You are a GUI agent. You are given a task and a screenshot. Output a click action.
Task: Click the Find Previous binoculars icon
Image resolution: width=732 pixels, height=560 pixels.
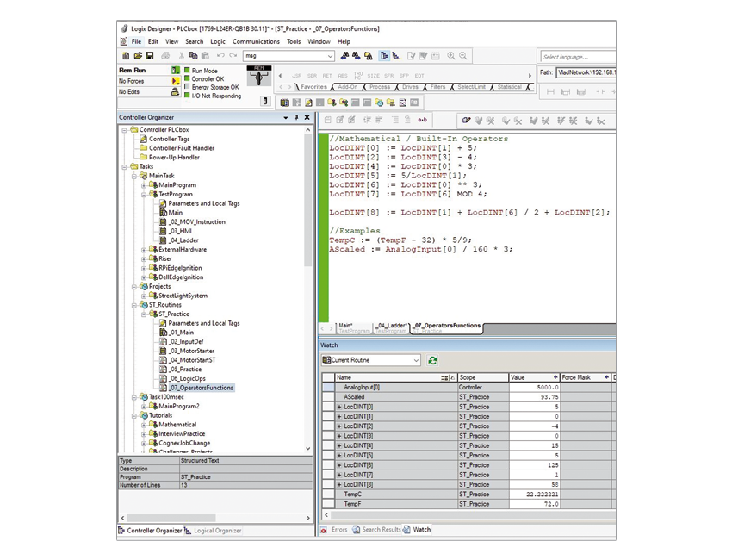pos(344,56)
